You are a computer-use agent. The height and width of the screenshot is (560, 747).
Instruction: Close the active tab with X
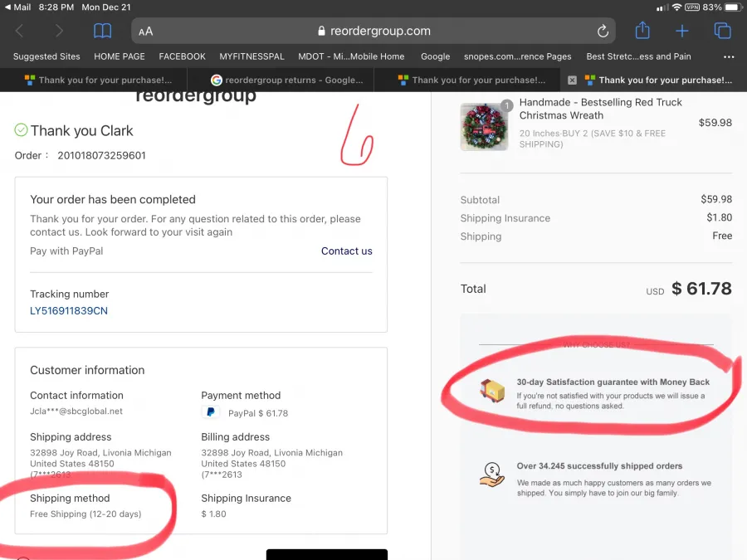tap(572, 80)
